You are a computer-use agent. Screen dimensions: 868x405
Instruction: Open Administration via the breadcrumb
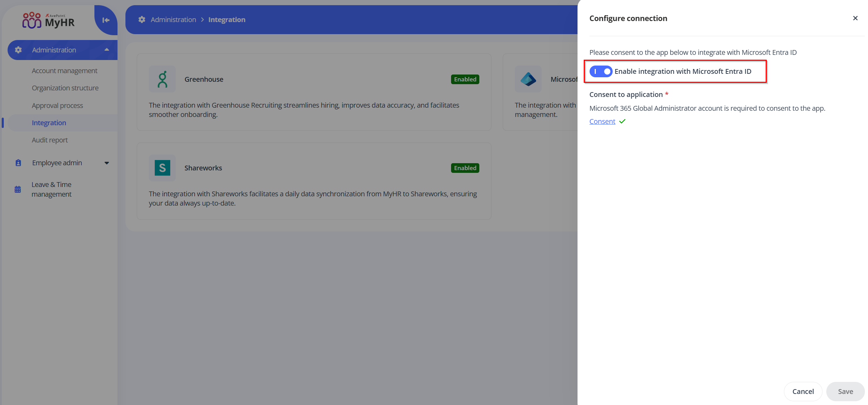[173, 19]
